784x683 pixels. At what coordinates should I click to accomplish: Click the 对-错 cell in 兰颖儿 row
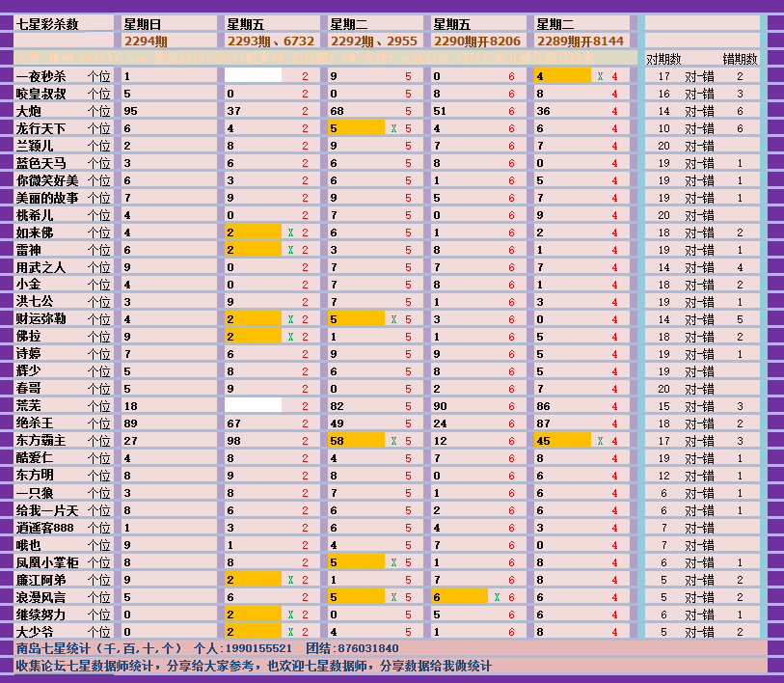tap(700, 146)
